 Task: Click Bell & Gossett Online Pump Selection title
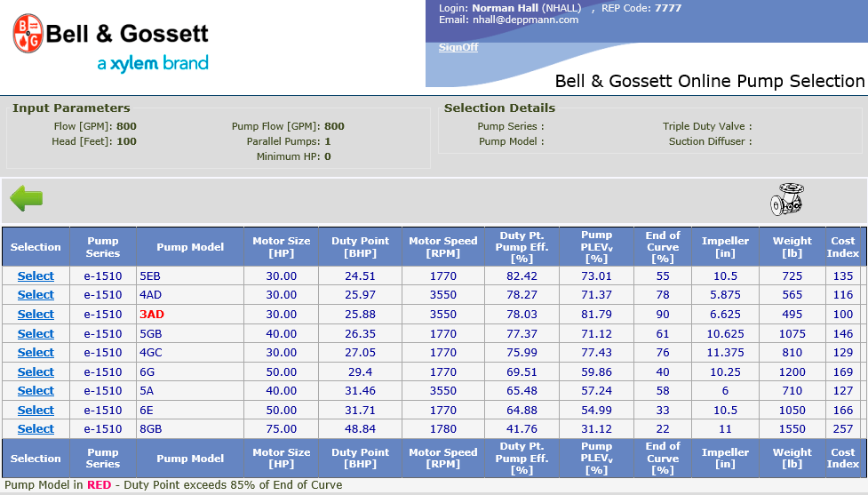tap(710, 81)
